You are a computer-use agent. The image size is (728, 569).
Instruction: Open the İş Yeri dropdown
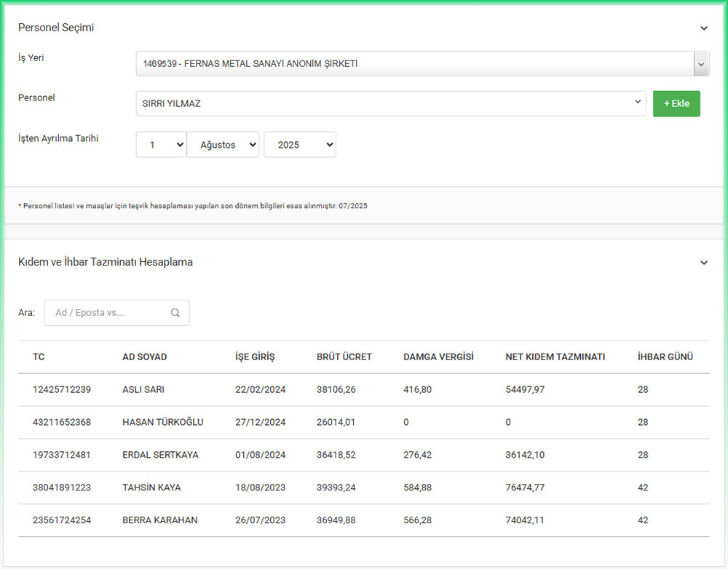[422, 64]
